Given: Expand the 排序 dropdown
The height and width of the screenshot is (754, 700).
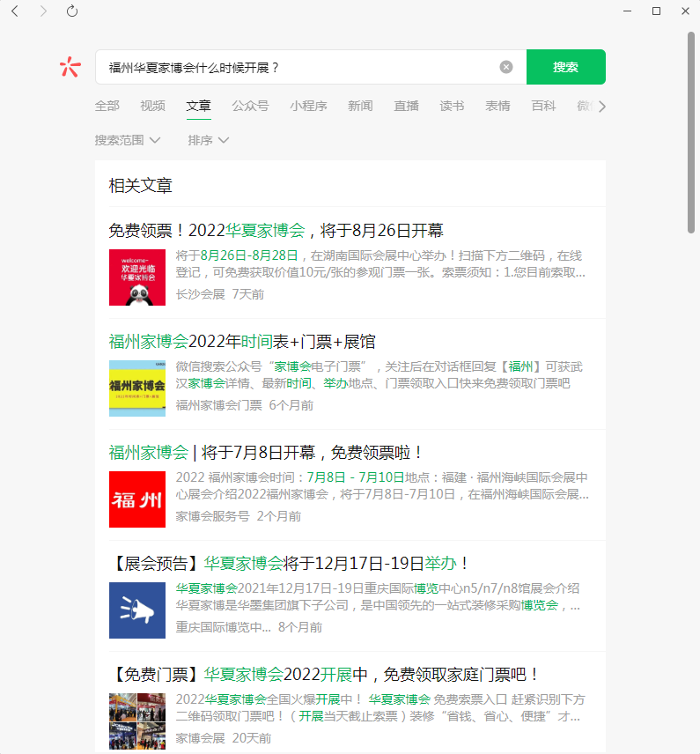Looking at the screenshot, I should (208, 140).
